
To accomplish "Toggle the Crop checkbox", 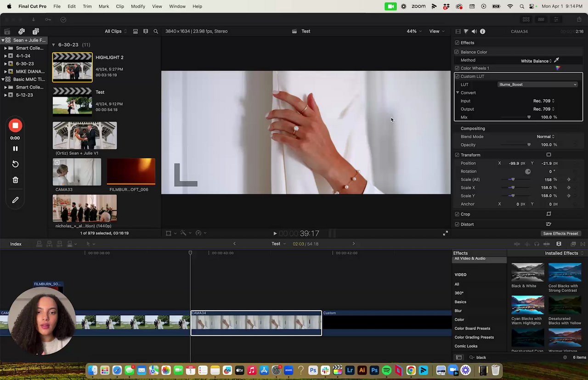I will click(457, 214).
